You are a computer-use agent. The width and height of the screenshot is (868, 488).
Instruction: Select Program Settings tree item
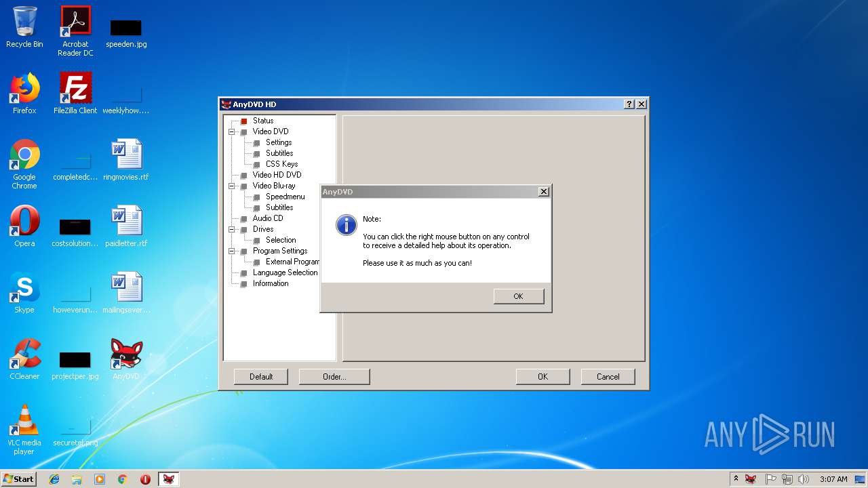280,251
